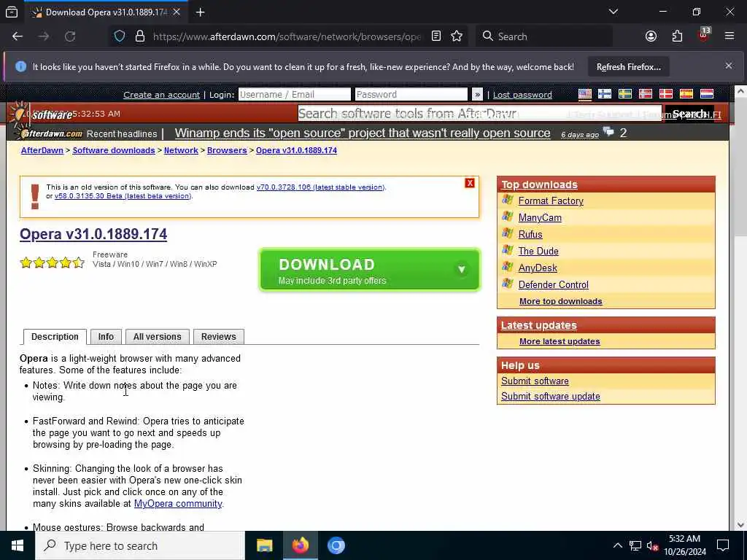Go to Software downloads breadcrumb
The height and width of the screenshot is (560, 747).
pyautogui.click(x=113, y=150)
